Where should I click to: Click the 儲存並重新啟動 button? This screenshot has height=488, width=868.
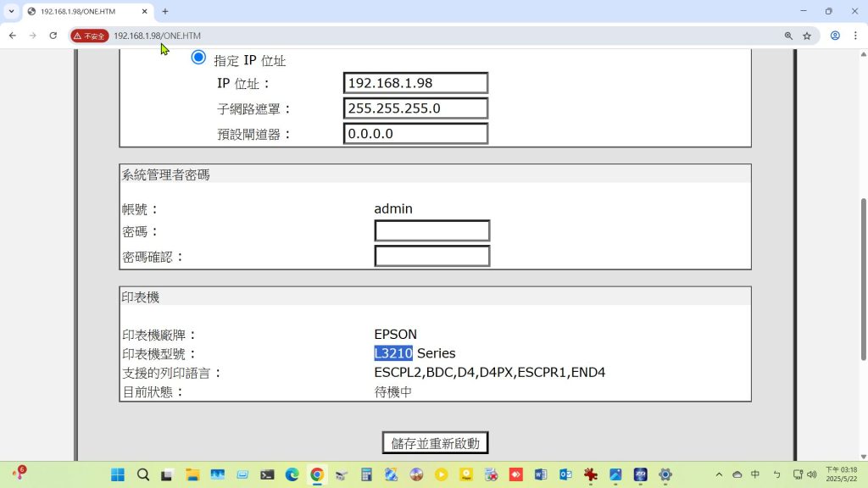[x=435, y=443]
